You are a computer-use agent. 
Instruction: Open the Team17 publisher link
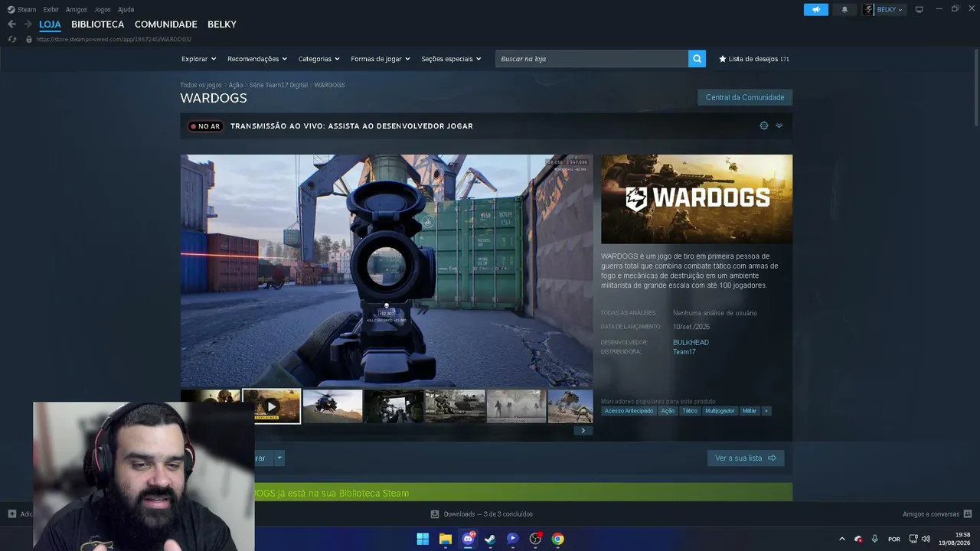[684, 352]
